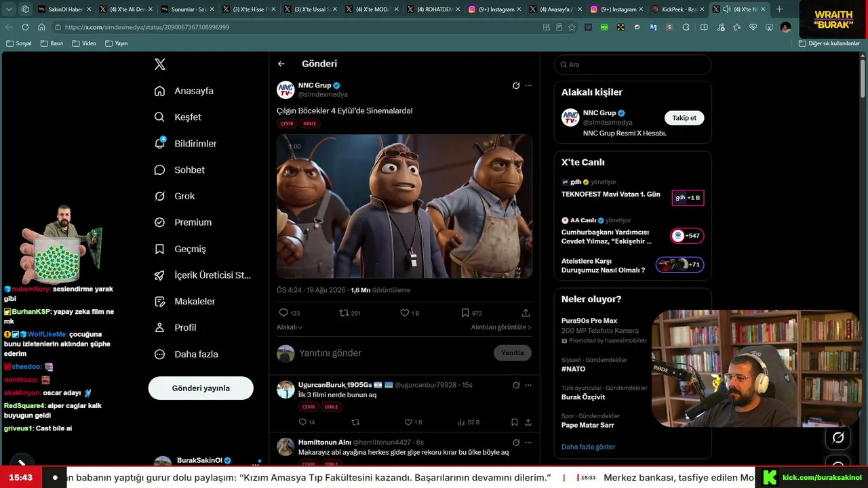
Task: Open the Sosyal bookmarks folder
Action: point(19,43)
